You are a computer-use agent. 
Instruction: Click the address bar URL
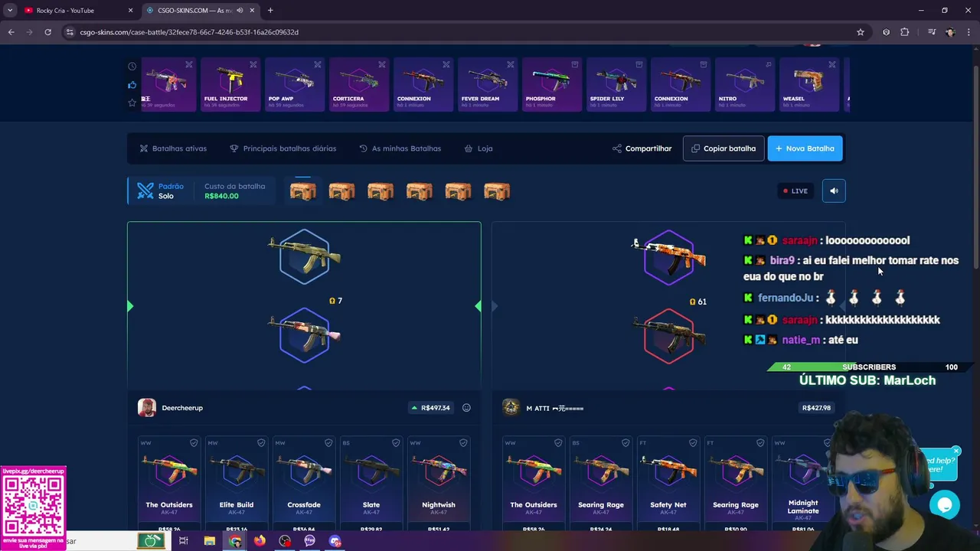pos(189,32)
